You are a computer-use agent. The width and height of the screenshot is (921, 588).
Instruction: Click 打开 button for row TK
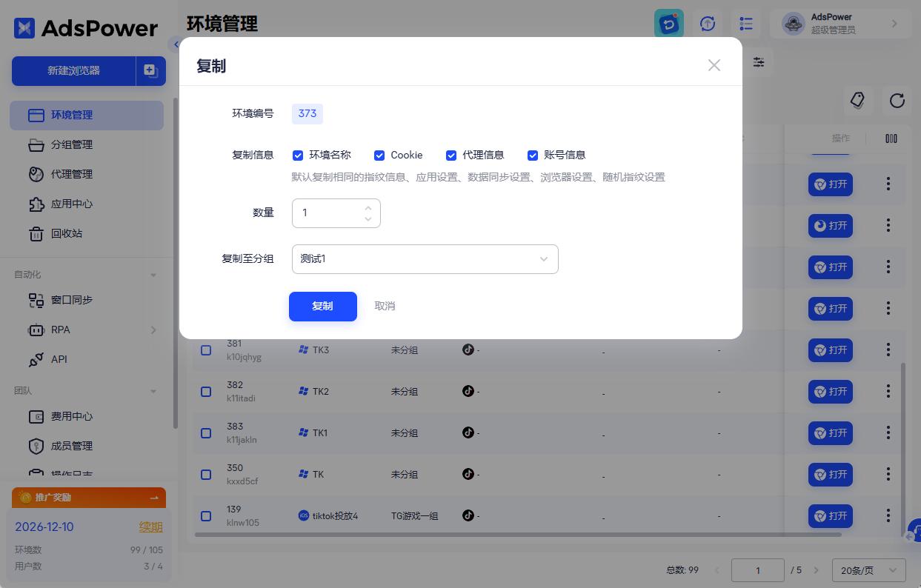click(x=831, y=474)
